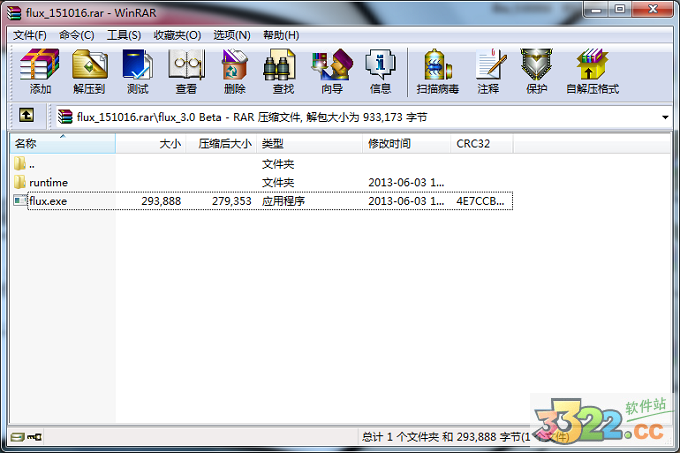Show archive 信息 (Info) icon
The height and width of the screenshot is (453, 680).
tap(380, 71)
